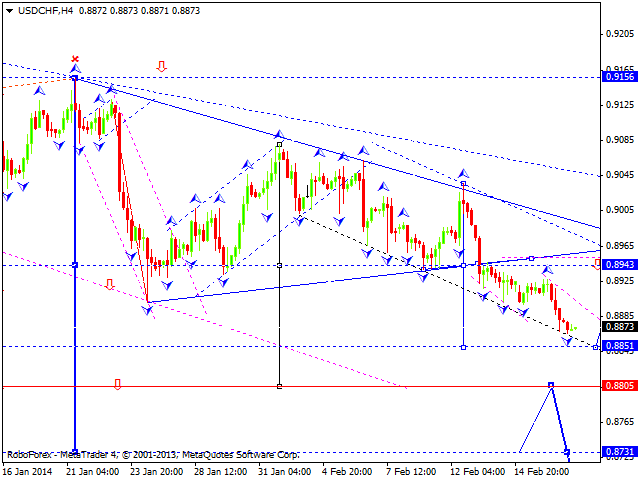
Task: Click the red 0.8805 price label
Action: pos(620,385)
